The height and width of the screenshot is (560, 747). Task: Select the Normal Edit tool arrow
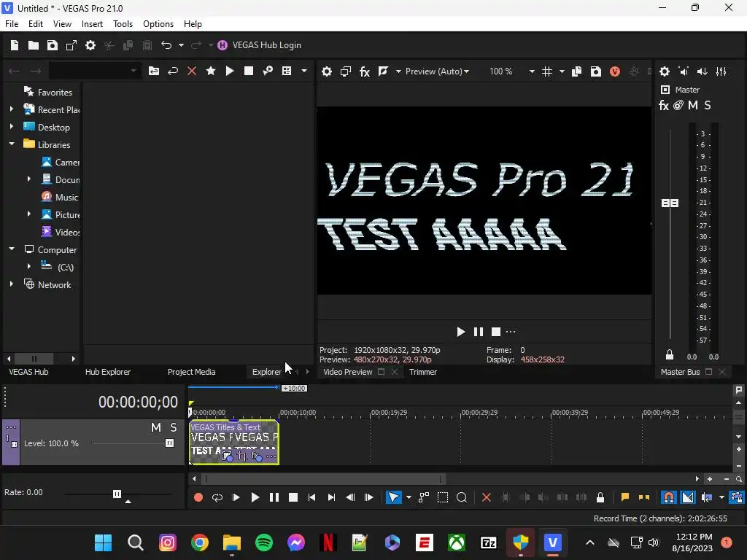[393, 497]
